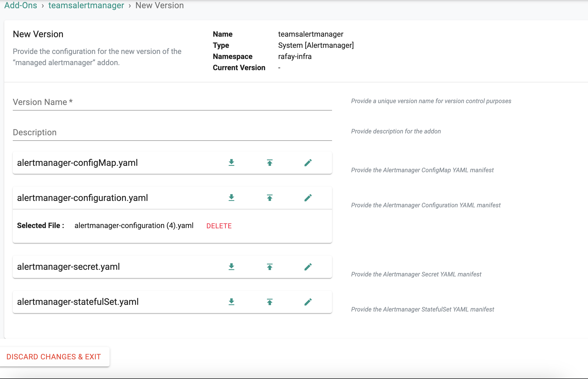This screenshot has height=379, width=588.
Task: Click the 'Selected File :' label
Action: 41,226
